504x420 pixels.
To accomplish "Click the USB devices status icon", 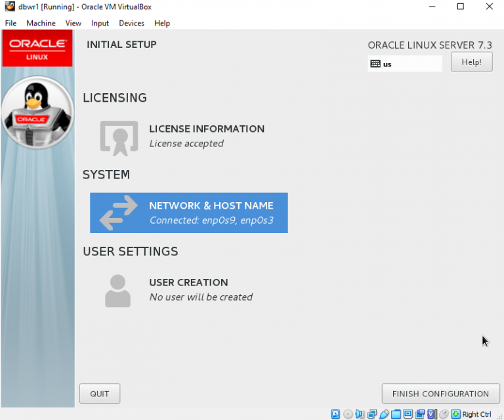I will click(384, 414).
